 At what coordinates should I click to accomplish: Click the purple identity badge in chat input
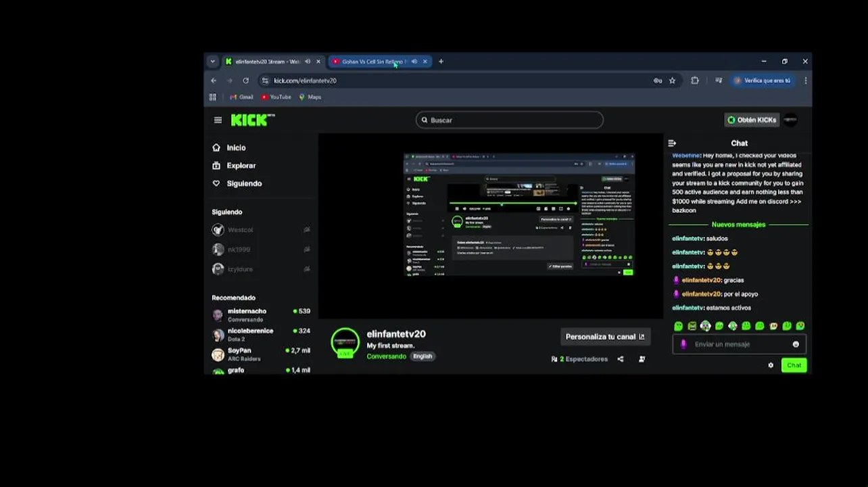[683, 344]
